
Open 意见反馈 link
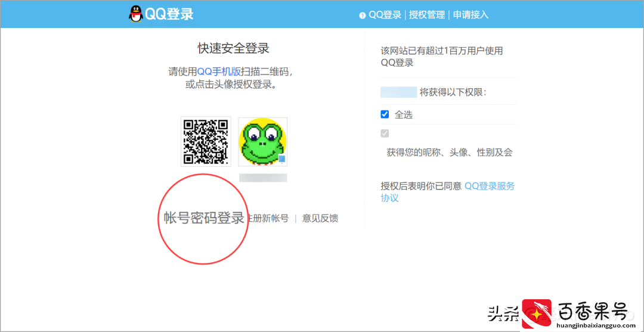[x=320, y=218]
